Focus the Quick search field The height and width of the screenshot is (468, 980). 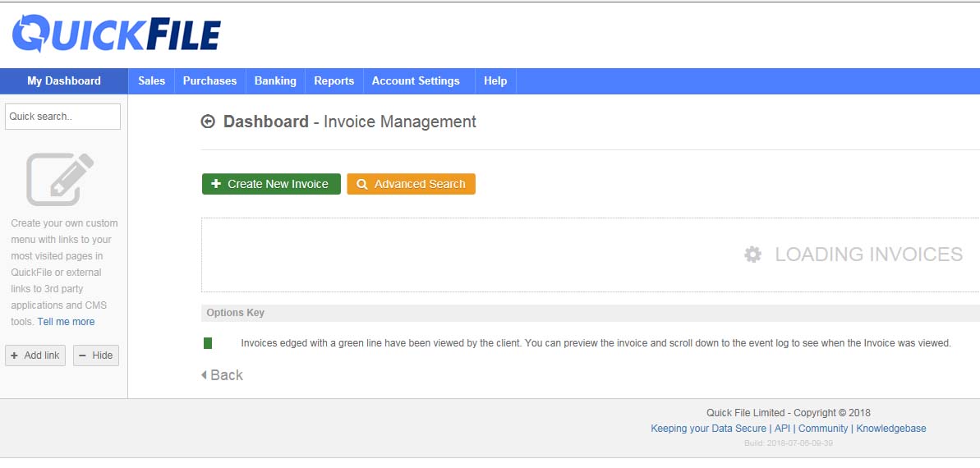tap(62, 117)
